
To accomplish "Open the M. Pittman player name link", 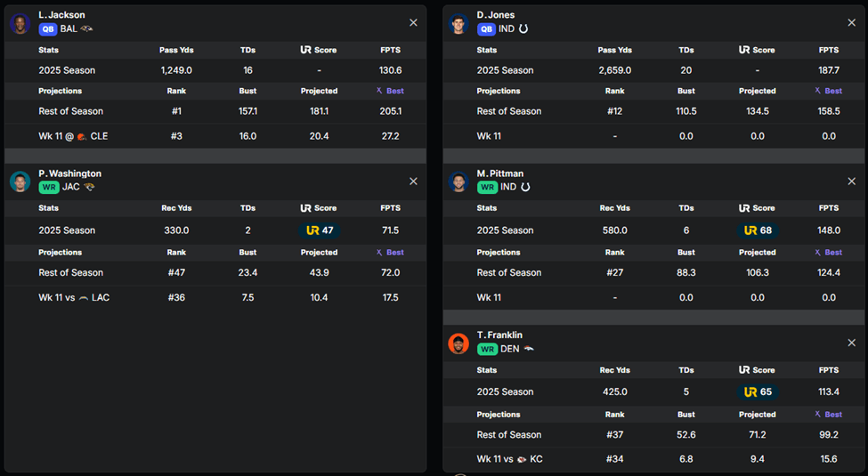I will 500,173.
